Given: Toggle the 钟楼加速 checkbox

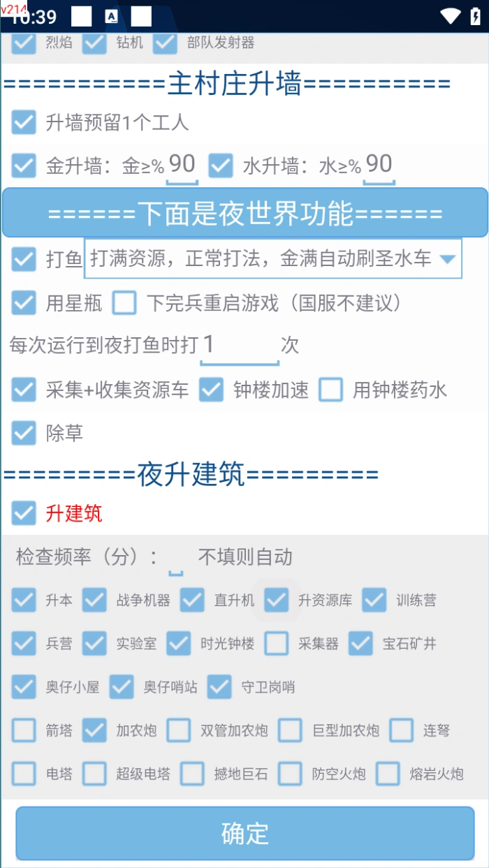Looking at the screenshot, I should (x=211, y=390).
